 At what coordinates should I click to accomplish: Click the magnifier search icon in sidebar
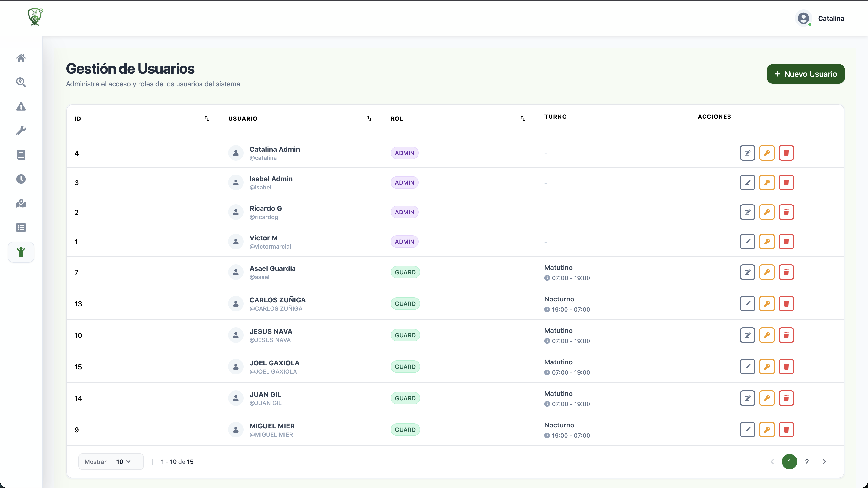[21, 82]
